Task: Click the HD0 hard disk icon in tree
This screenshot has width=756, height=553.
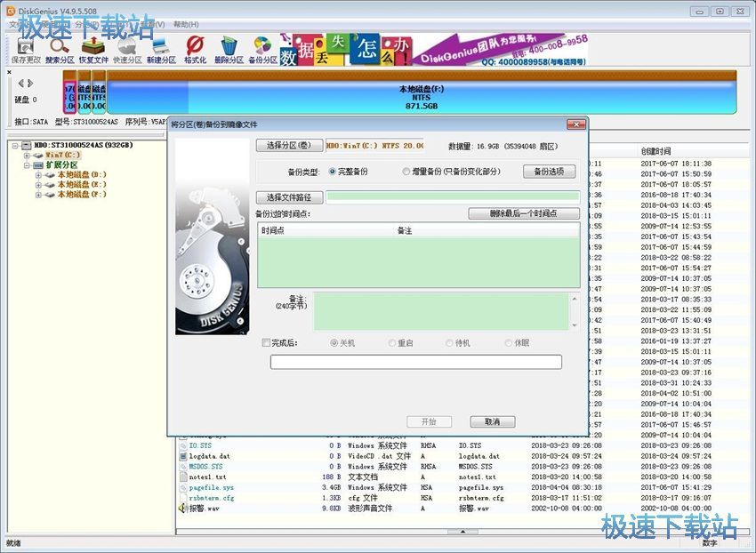Action: point(27,145)
